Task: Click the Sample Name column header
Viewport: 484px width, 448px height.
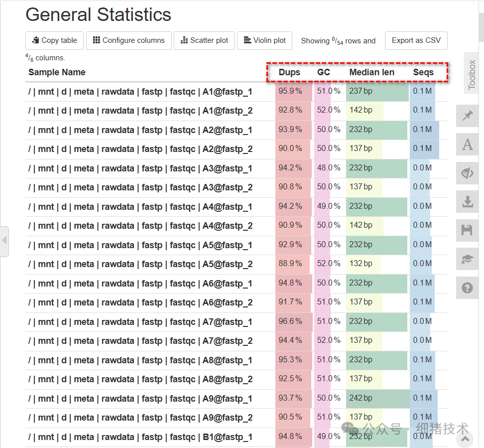Action: point(57,72)
